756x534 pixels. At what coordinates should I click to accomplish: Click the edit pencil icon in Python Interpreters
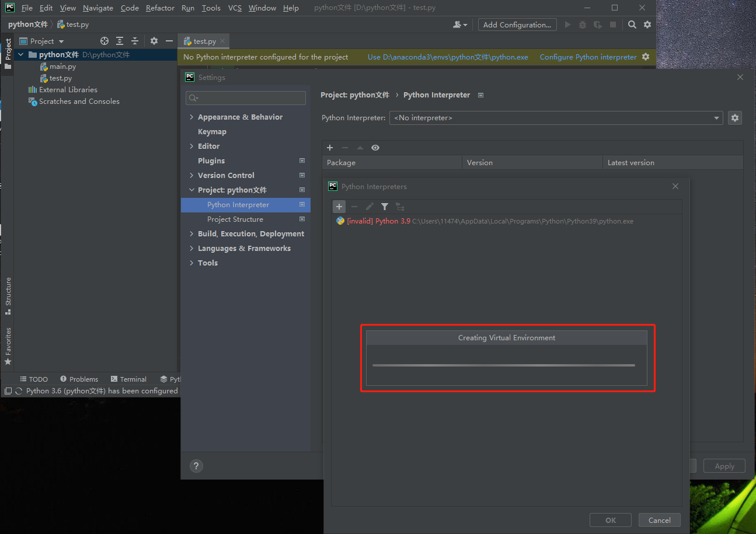point(370,207)
